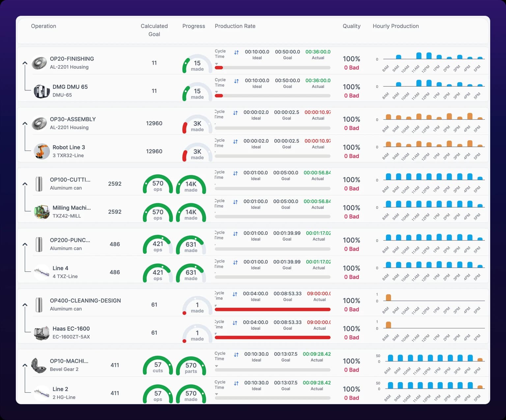The height and width of the screenshot is (420, 506).
Task: Click the OP400-CLEANING-DESIGN red production rate bar
Action: (272, 309)
